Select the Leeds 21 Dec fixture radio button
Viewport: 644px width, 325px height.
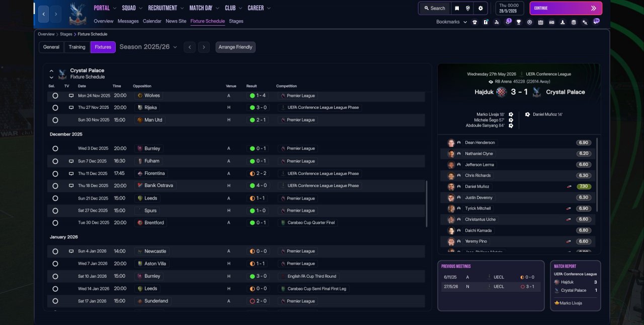[x=55, y=198]
